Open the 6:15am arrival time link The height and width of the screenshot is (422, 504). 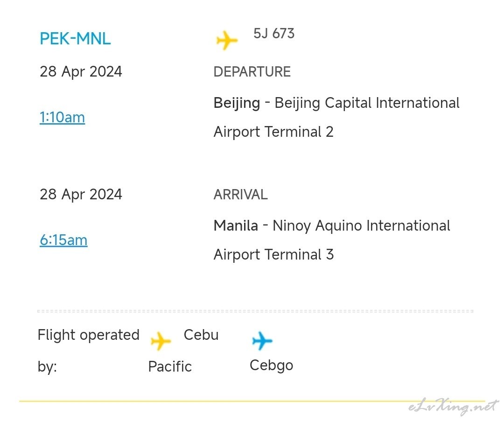pyautogui.click(x=63, y=240)
